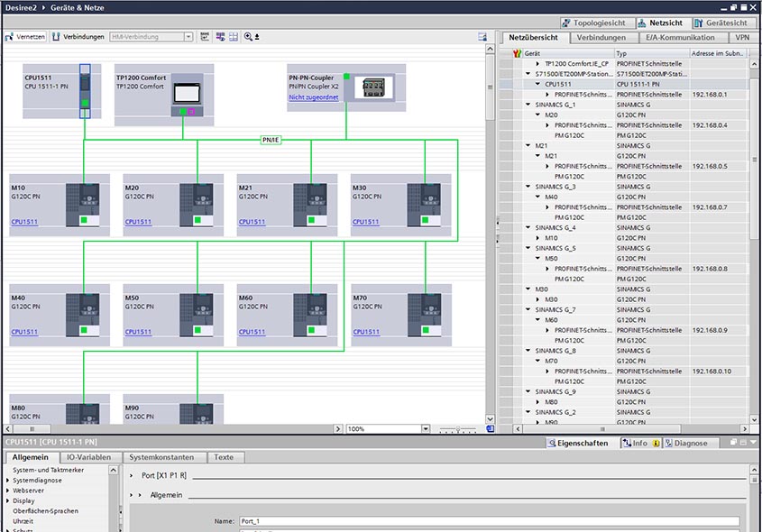Click the zoom magnifier icon in toolbar

point(248,37)
